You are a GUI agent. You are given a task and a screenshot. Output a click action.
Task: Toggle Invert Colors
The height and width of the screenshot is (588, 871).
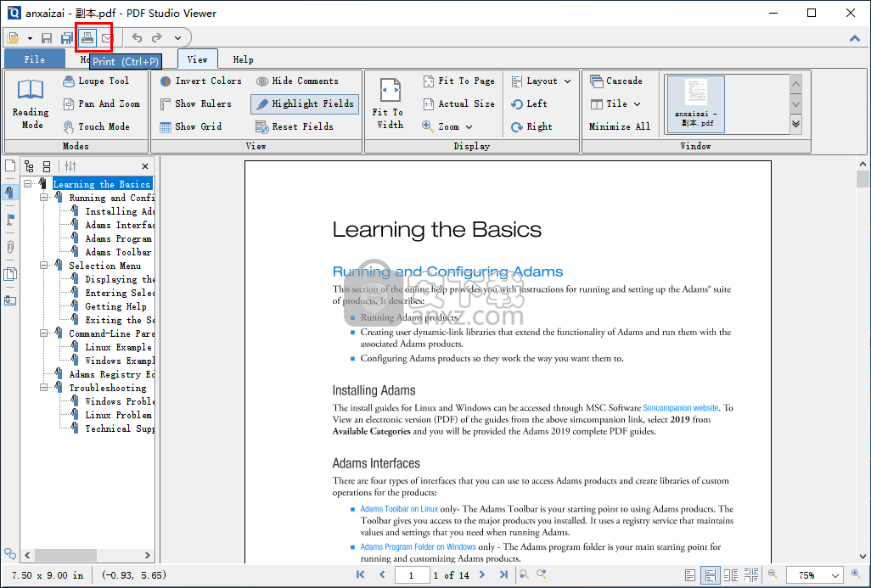[200, 81]
